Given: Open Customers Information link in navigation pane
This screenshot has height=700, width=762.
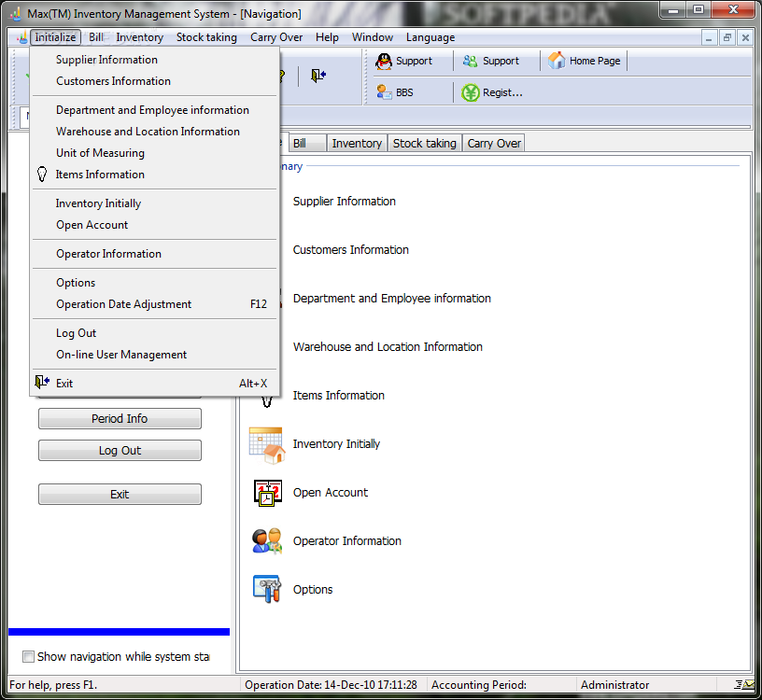Looking at the screenshot, I should (x=350, y=250).
